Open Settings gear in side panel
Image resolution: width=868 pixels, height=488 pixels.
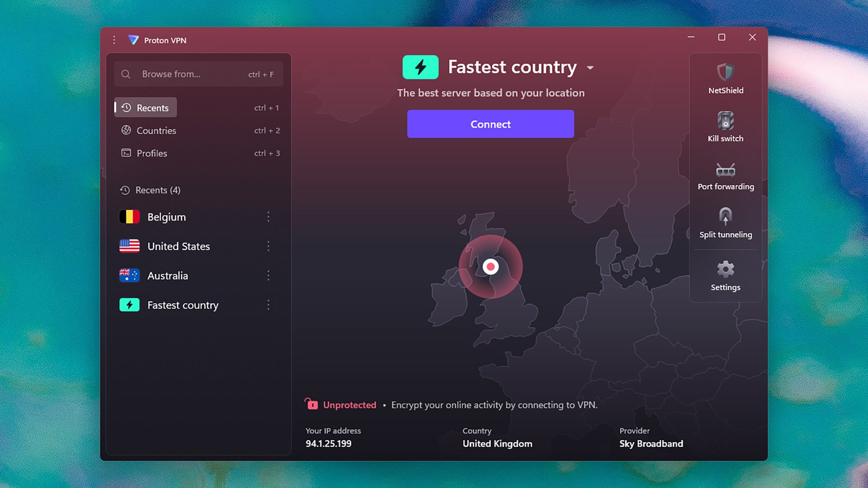[725, 269]
